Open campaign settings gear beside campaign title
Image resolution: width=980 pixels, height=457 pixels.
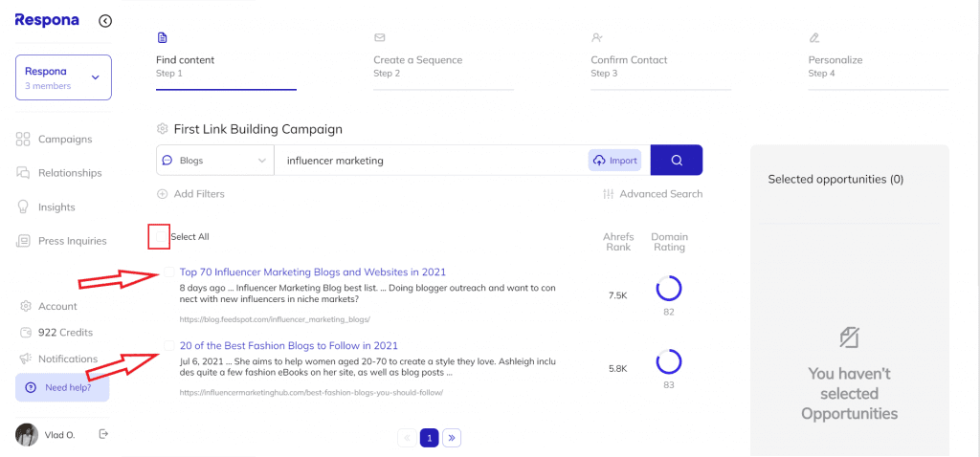[x=163, y=129]
